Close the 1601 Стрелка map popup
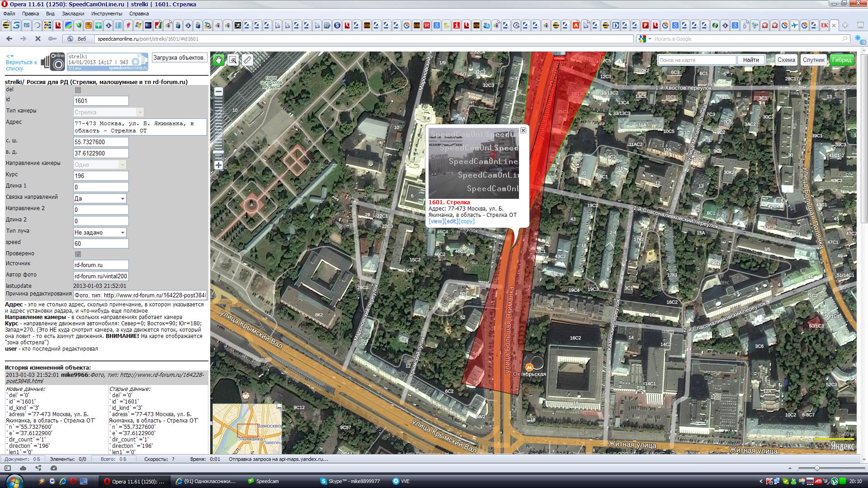This screenshot has width=868, height=488. [523, 130]
